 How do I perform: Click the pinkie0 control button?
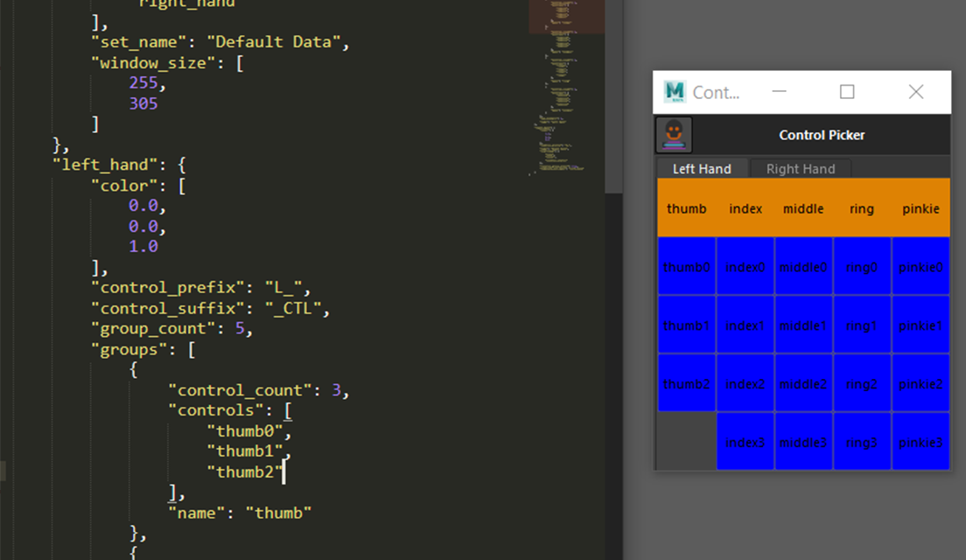[x=920, y=267]
